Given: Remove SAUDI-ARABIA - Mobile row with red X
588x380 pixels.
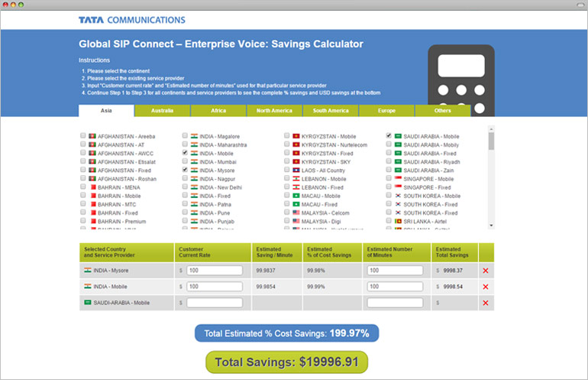Looking at the screenshot, I should click(486, 303).
